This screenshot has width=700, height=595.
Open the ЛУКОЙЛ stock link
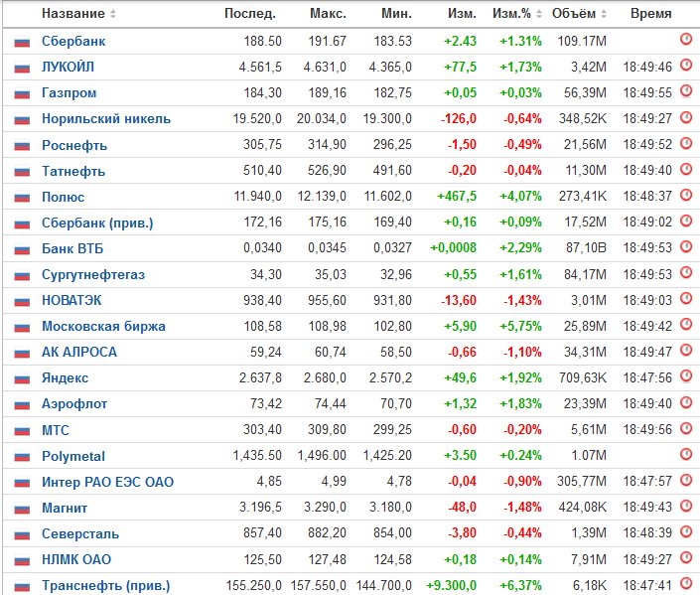[68, 67]
